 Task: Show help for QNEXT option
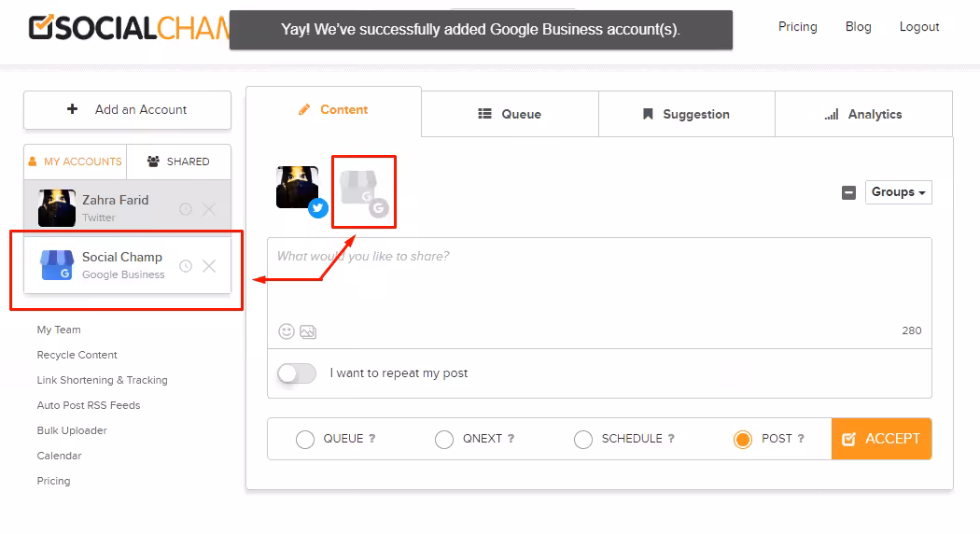tap(511, 439)
